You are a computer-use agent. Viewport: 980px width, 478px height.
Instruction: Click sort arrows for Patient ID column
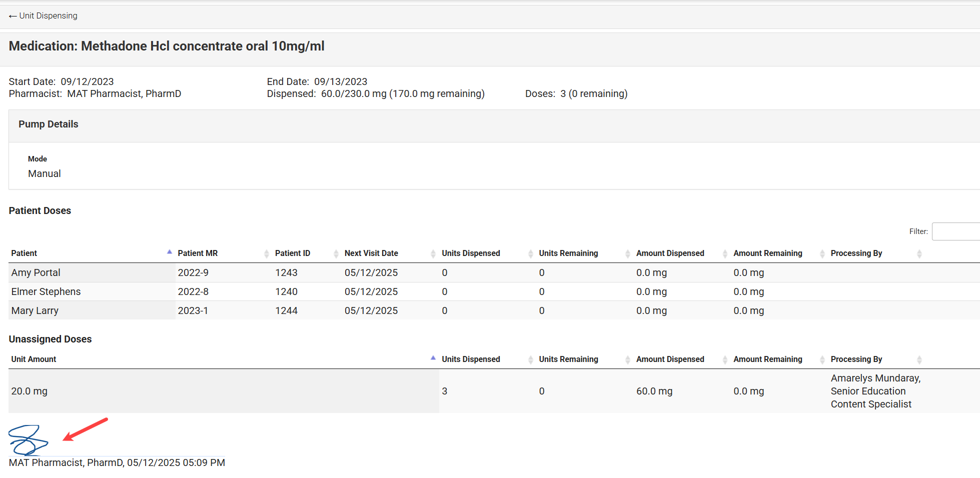(x=336, y=253)
